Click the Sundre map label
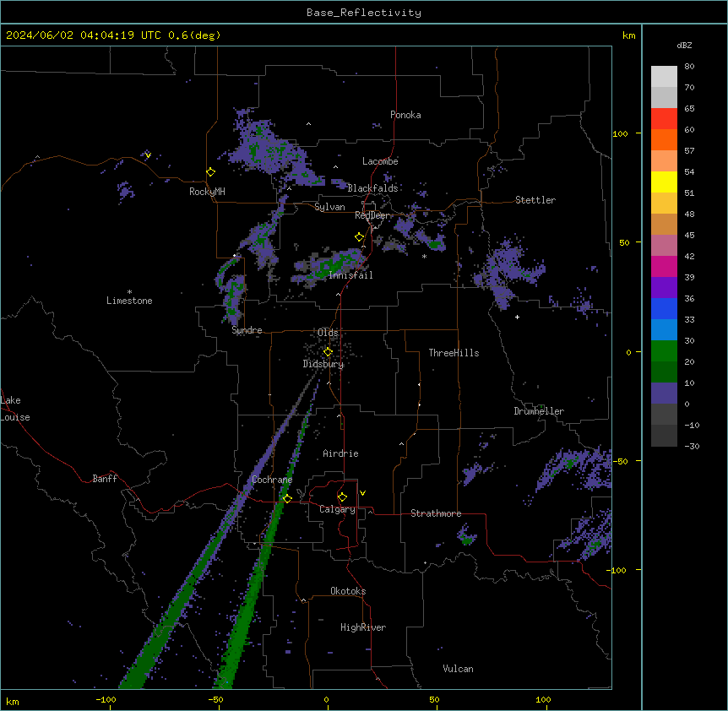The width and height of the screenshot is (728, 711). tap(247, 330)
